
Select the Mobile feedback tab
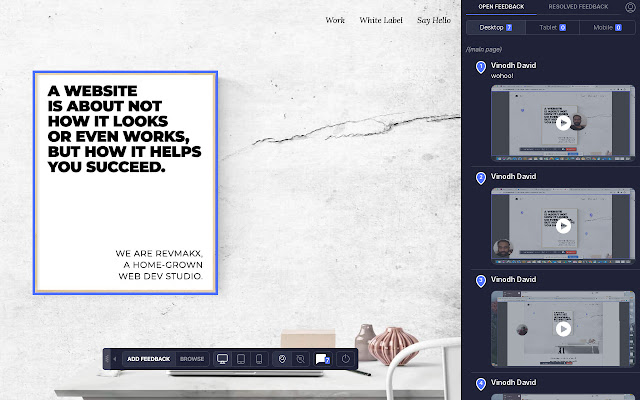[x=607, y=27]
